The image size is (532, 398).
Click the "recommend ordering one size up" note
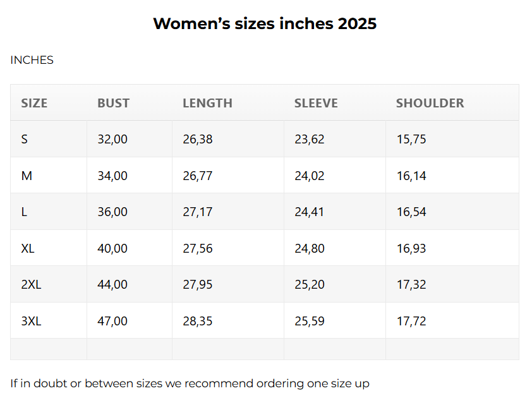coord(190,383)
